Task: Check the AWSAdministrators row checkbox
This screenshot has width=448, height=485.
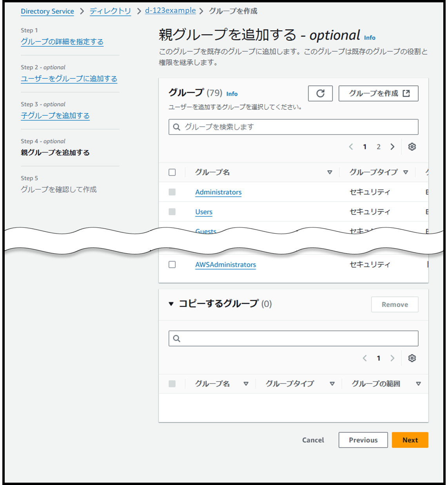Action: coord(172,265)
